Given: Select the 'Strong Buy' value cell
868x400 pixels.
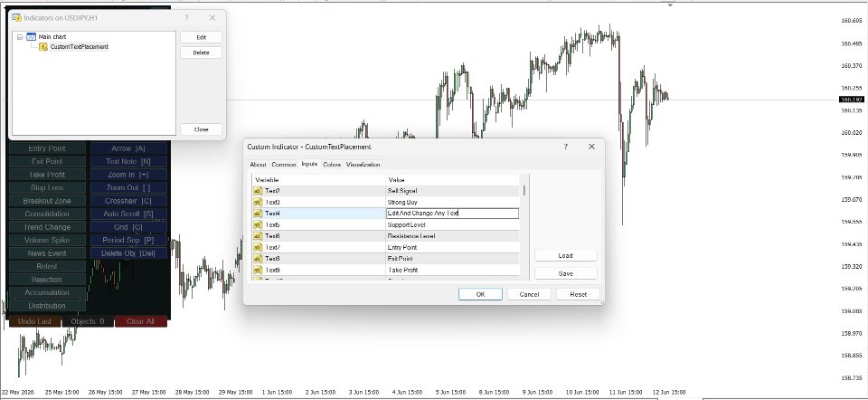Looking at the screenshot, I should click(x=452, y=202).
